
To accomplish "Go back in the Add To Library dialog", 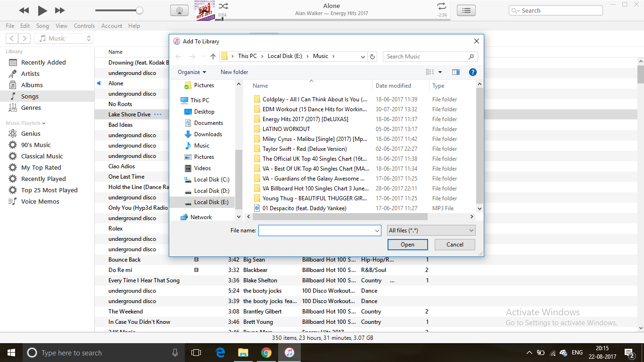I will [x=178, y=57].
